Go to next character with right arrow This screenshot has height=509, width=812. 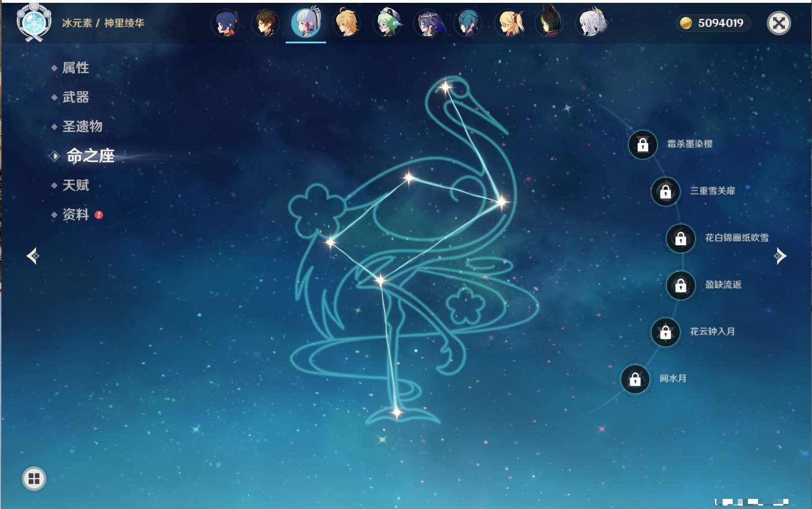tap(780, 256)
